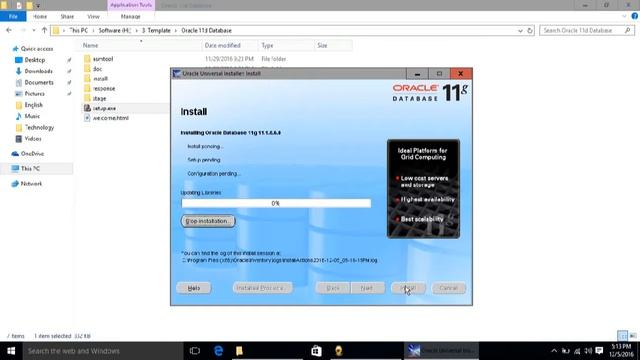Viewport: 640px width, 360px height.
Task: Switch to the Home ribbon tab
Action: click(x=40, y=16)
